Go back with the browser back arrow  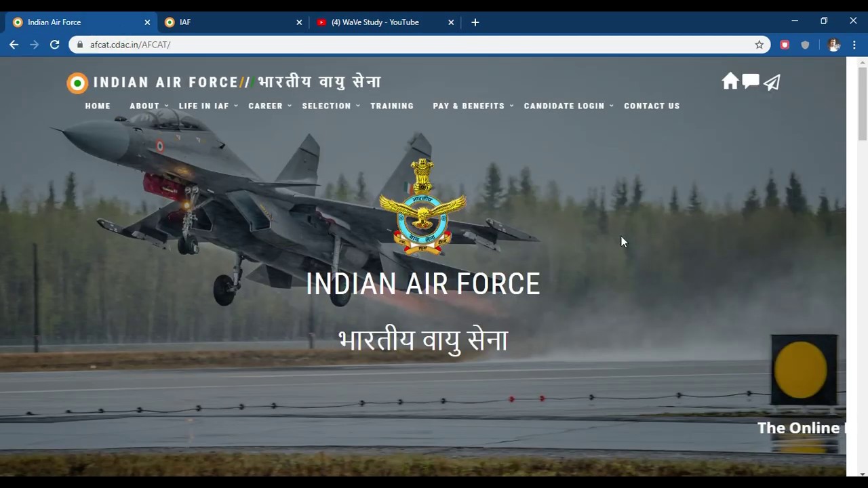coord(14,45)
